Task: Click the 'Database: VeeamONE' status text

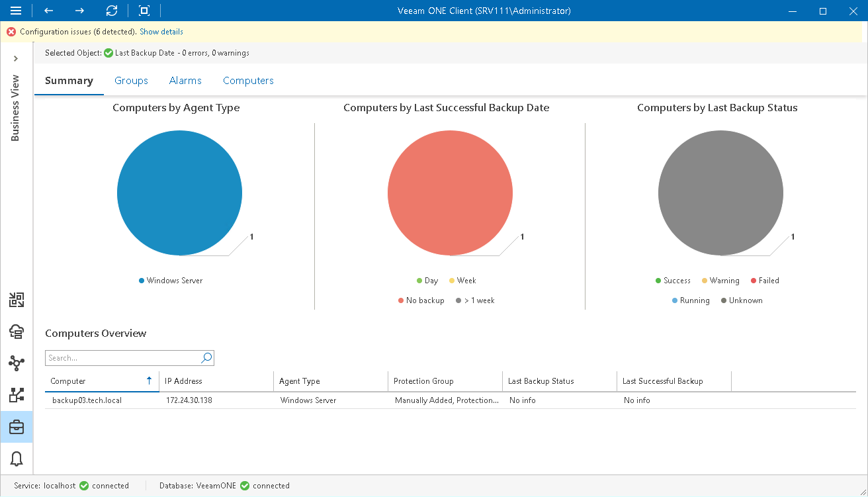Action: pyautogui.click(x=198, y=486)
